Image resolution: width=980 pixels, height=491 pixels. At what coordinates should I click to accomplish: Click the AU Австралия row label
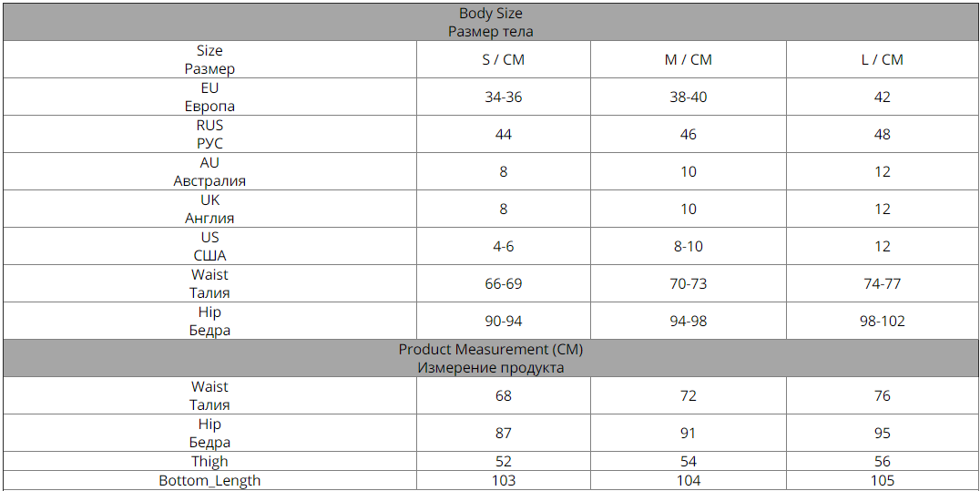210,172
